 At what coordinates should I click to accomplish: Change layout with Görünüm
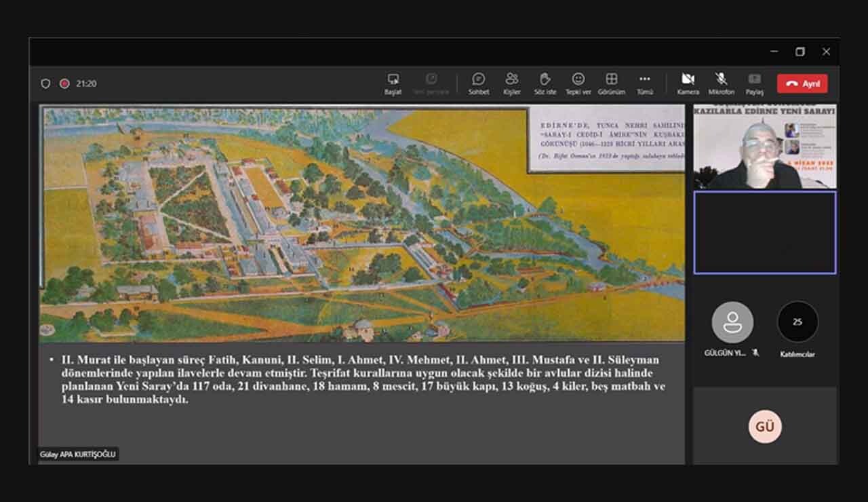(611, 83)
